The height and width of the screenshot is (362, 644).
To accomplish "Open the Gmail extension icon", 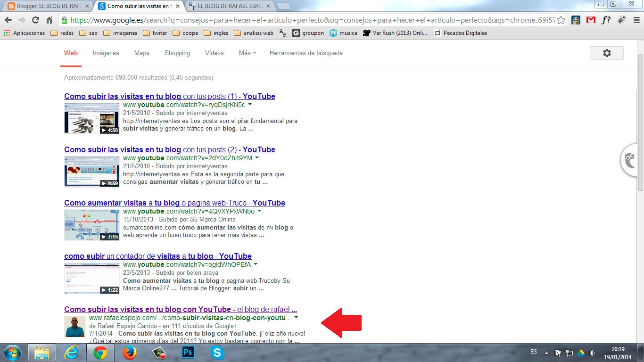I will click(591, 20).
